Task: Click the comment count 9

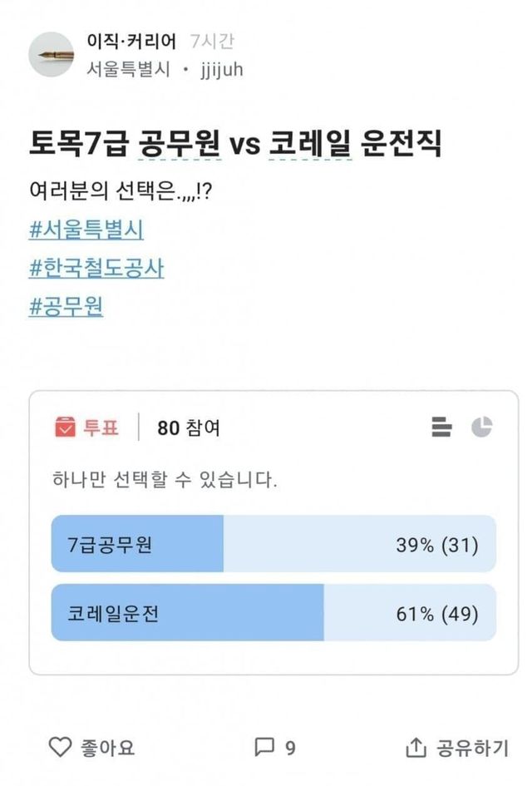Action: [x=290, y=749]
